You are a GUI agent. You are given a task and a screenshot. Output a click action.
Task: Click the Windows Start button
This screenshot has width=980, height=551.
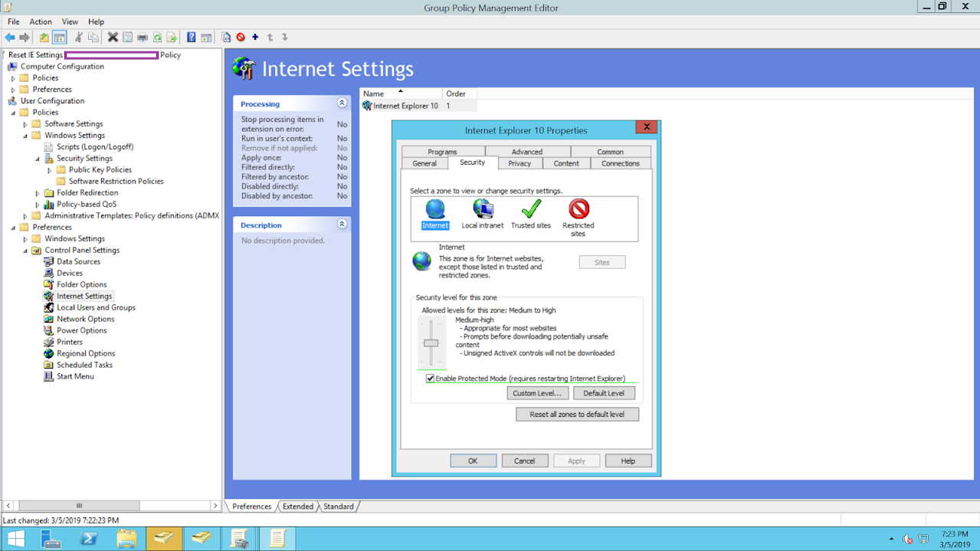click(x=15, y=539)
